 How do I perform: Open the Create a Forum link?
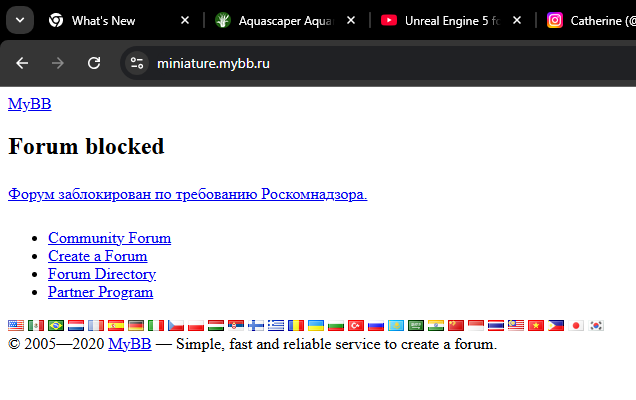[x=97, y=256]
